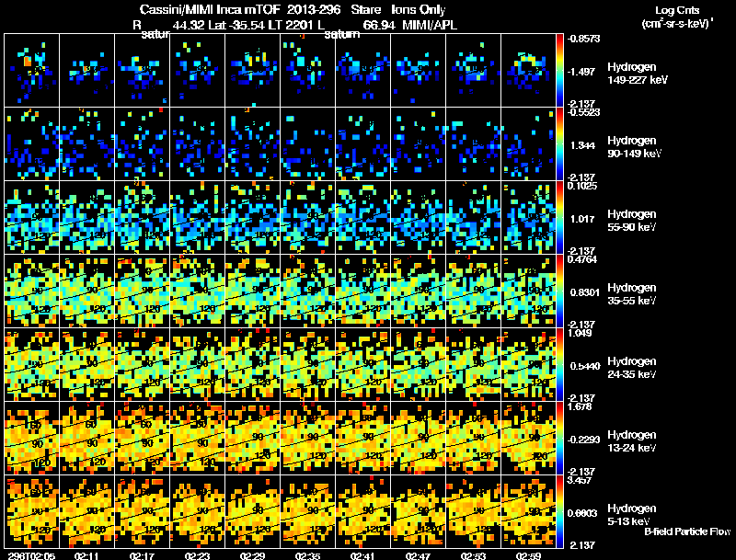Click the 'Hydrogen 24-35 keV' row label

click(x=632, y=368)
